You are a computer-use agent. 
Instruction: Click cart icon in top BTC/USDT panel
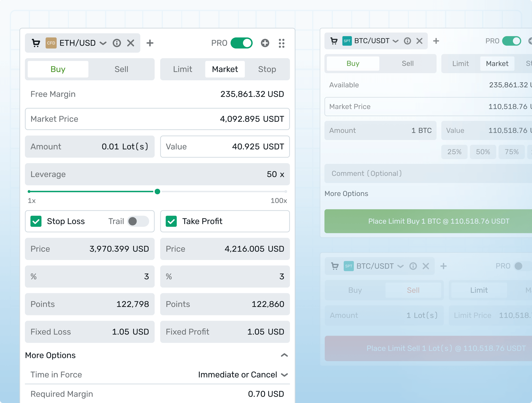pyautogui.click(x=334, y=41)
